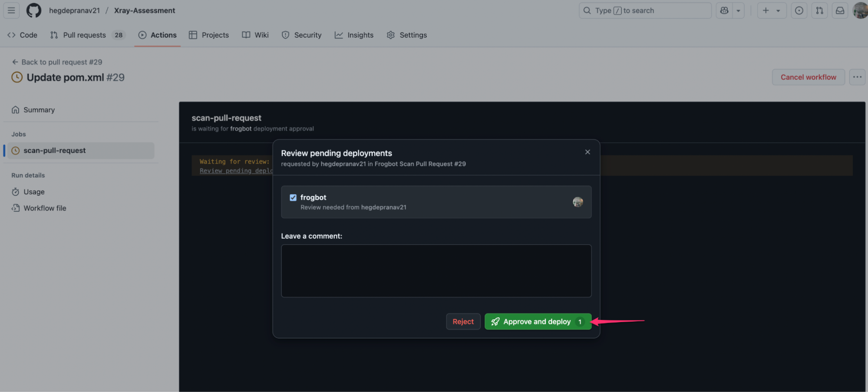The height and width of the screenshot is (392, 868).
Task: Click the GitHub logo icon
Action: pos(34,10)
